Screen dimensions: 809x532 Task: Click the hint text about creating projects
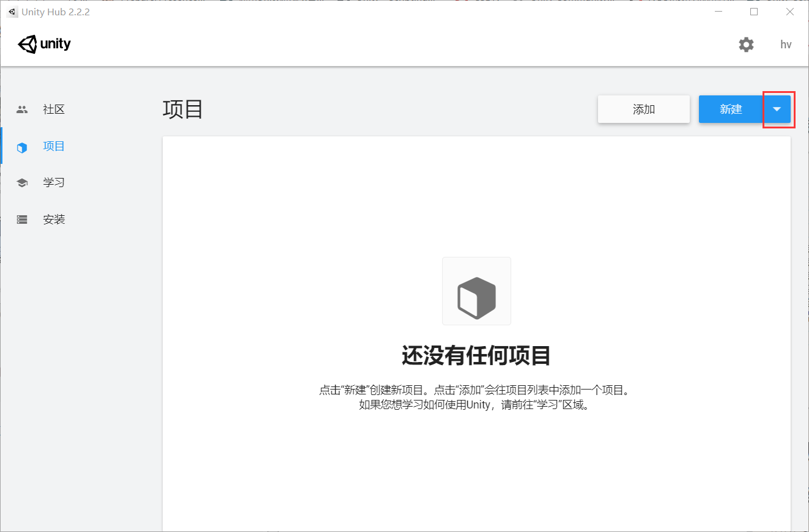(x=476, y=396)
